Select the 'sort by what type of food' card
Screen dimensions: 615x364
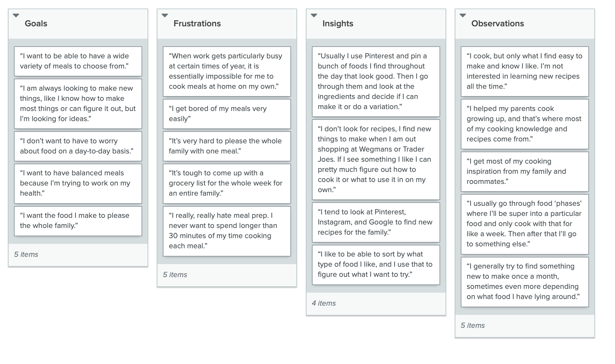(376, 265)
